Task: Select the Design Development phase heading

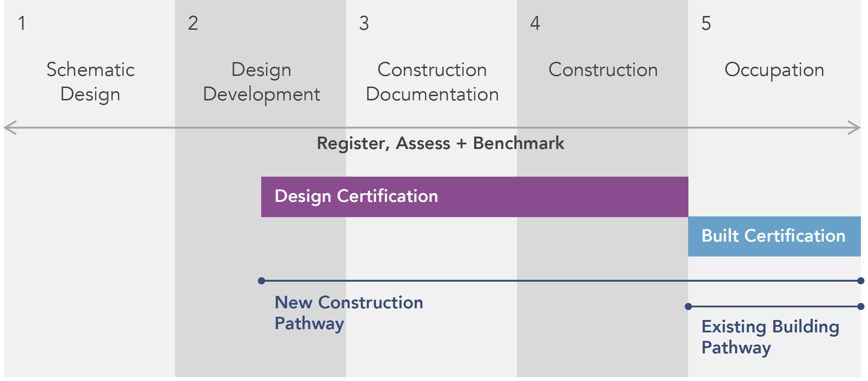Action: [x=262, y=82]
